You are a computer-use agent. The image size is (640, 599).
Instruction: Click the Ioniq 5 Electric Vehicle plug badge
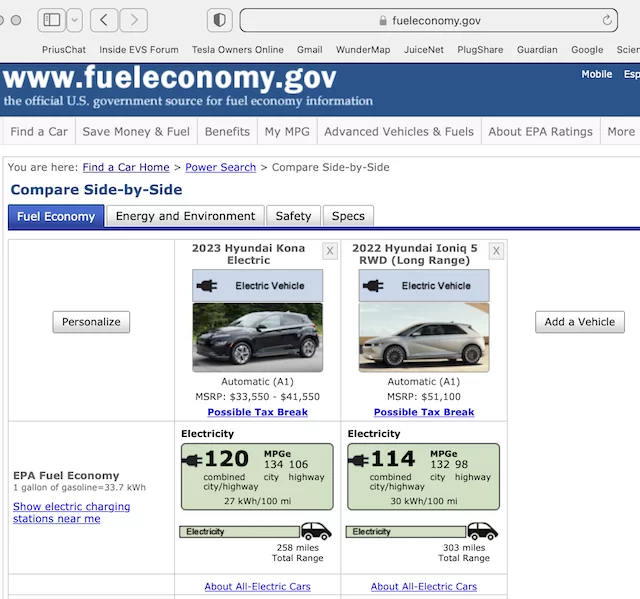point(424,286)
